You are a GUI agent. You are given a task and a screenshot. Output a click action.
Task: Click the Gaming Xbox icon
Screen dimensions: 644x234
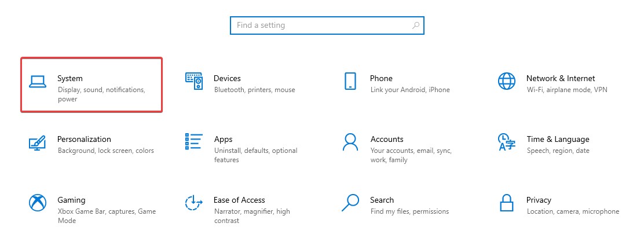point(38,203)
